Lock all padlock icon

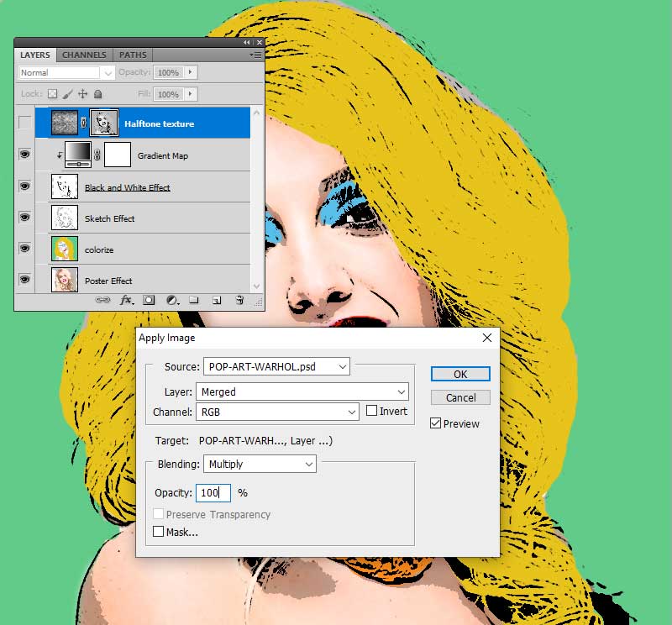pyautogui.click(x=97, y=94)
